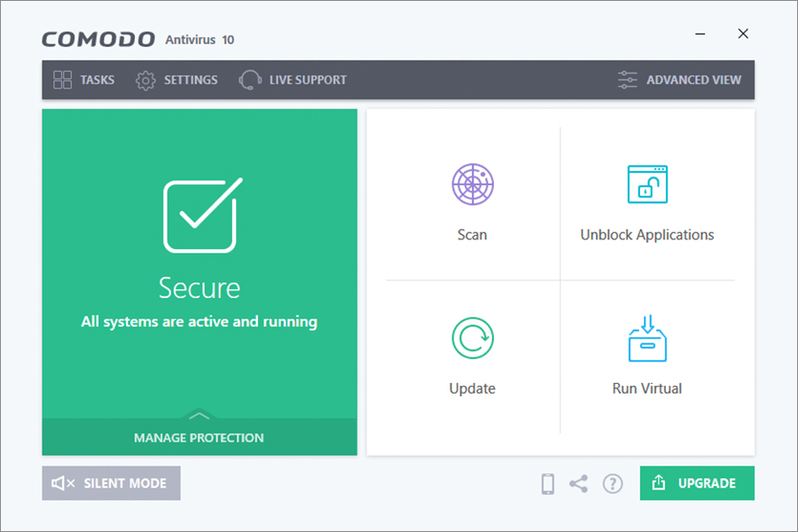This screenshot has width=798, height=532.
Task: Click the Unblock Applications padlock icon
Action: [647, 184]
